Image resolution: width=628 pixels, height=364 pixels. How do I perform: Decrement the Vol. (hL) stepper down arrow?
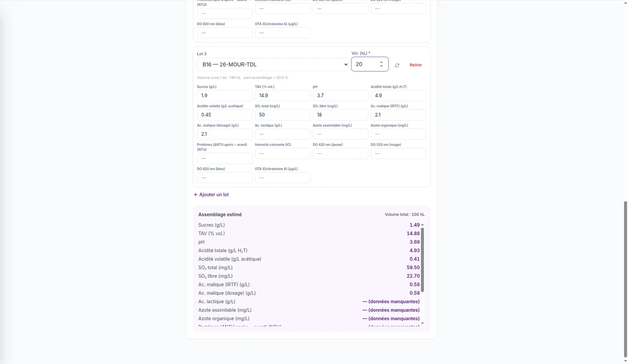click(x=381, y=66)
